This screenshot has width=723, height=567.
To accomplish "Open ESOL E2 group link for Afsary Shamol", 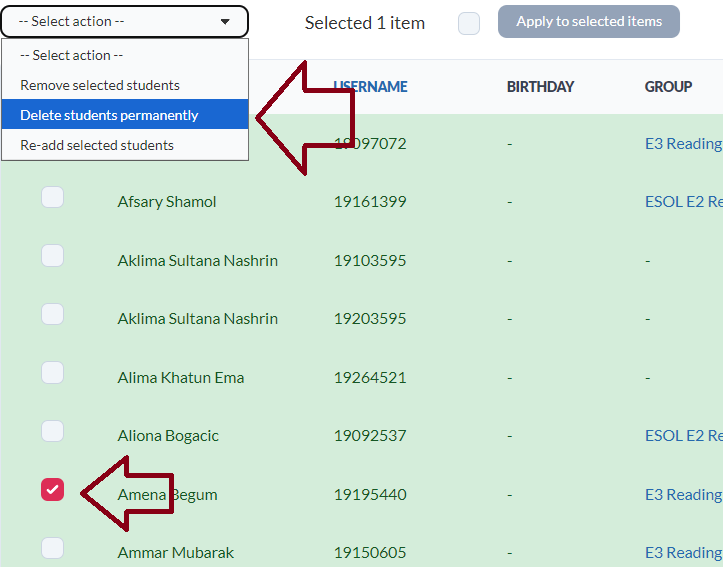I will point(683,202).
